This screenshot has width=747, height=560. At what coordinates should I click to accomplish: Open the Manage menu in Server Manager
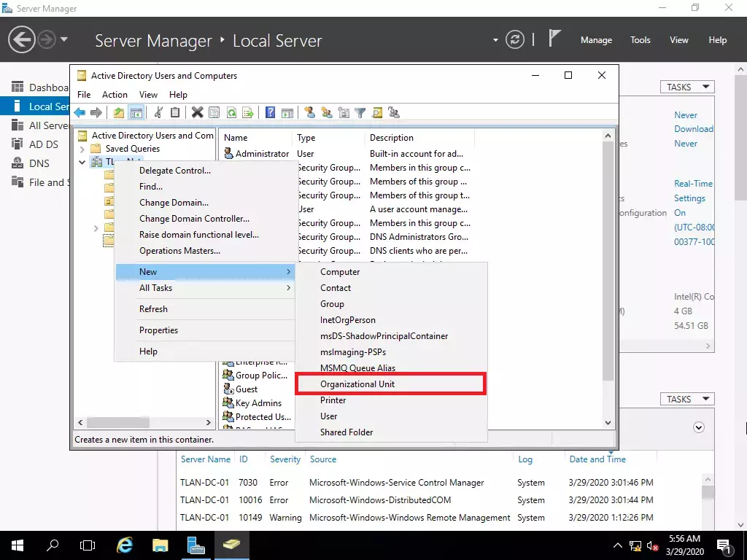(x=596, y=40)
